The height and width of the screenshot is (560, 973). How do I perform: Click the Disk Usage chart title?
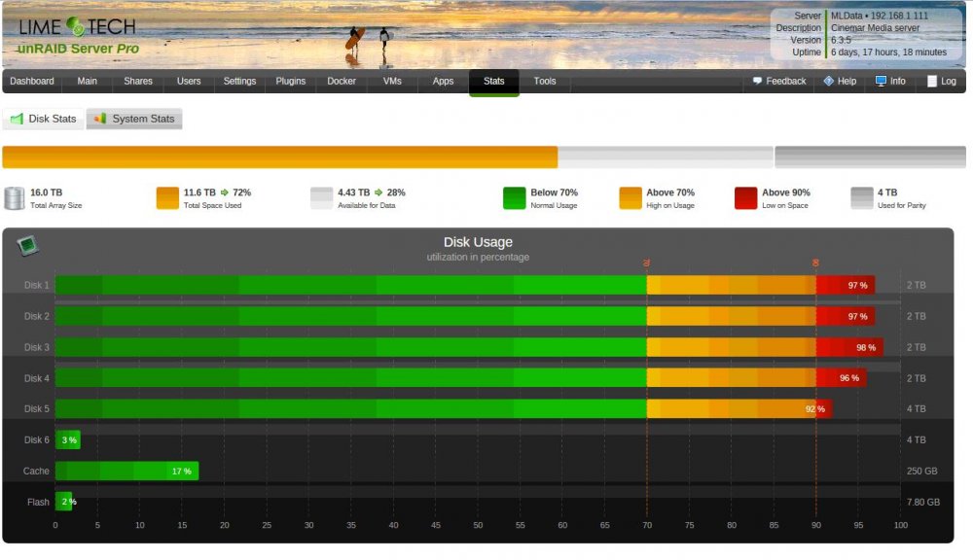point(478,242)
